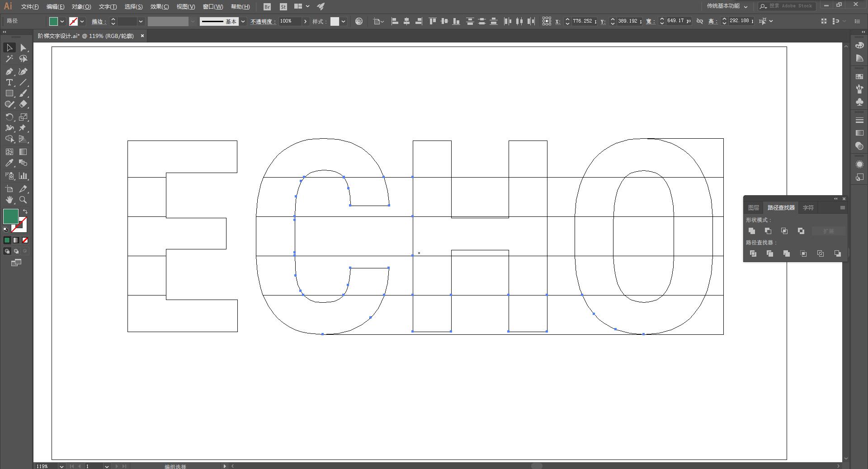This screenshot has width=868, height=469.
Task: Click the Unite shape mode icon
Action: 752,231
